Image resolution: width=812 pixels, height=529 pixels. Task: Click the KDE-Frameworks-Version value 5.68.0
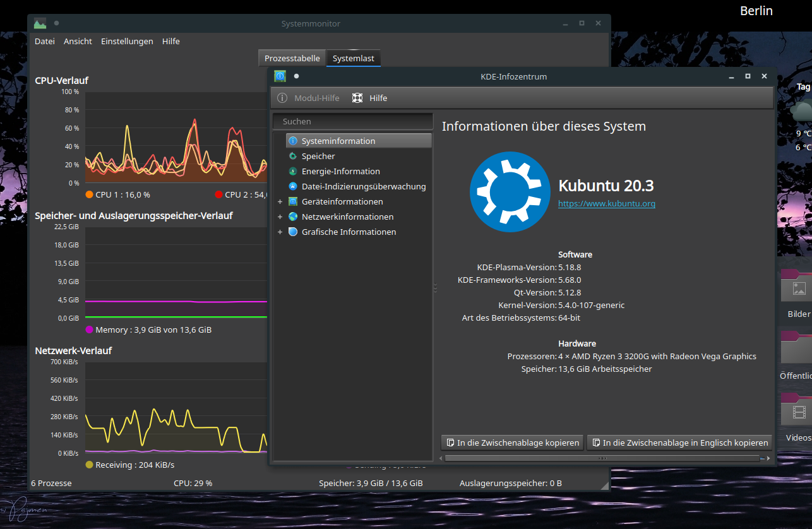click(570, 280)
